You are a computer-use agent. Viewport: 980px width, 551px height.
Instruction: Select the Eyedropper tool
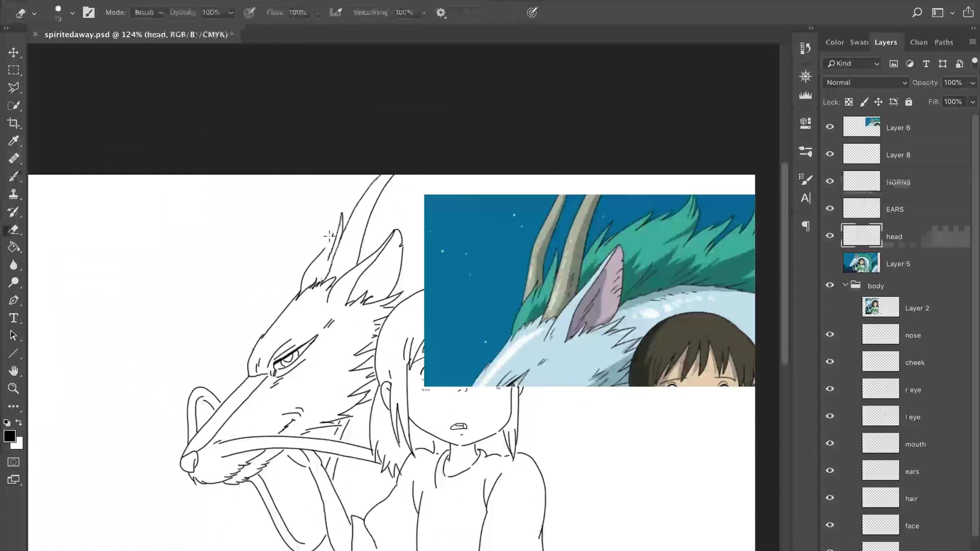(14, 141)
